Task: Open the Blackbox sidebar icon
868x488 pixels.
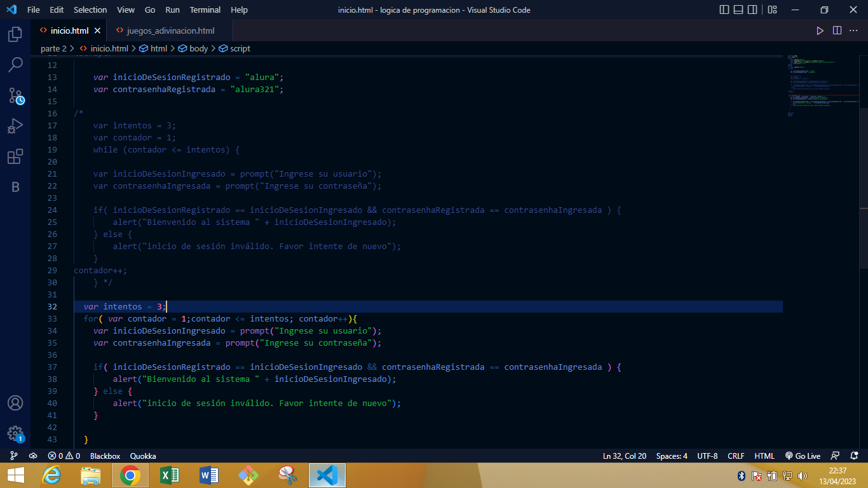Action: click(15, 187)
